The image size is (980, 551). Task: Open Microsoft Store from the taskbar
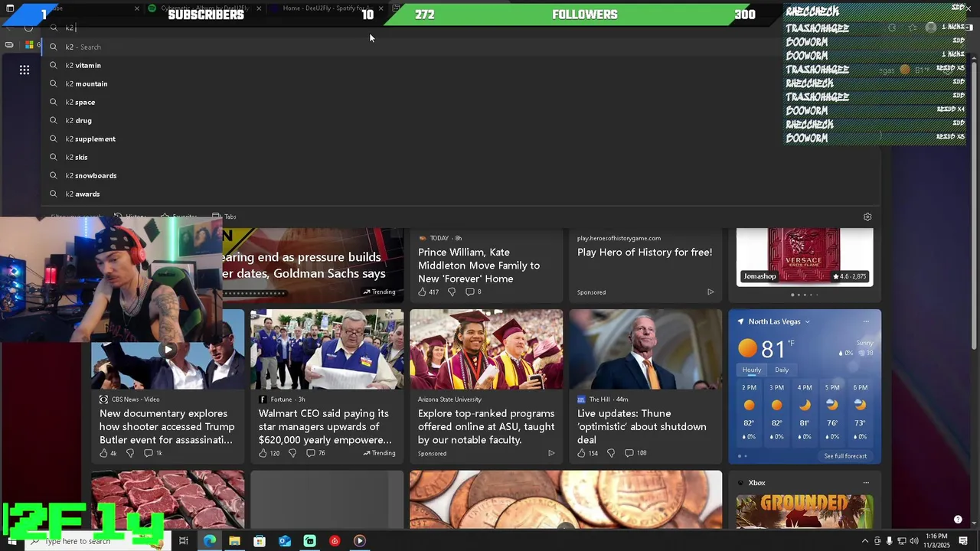pos(260,541)
